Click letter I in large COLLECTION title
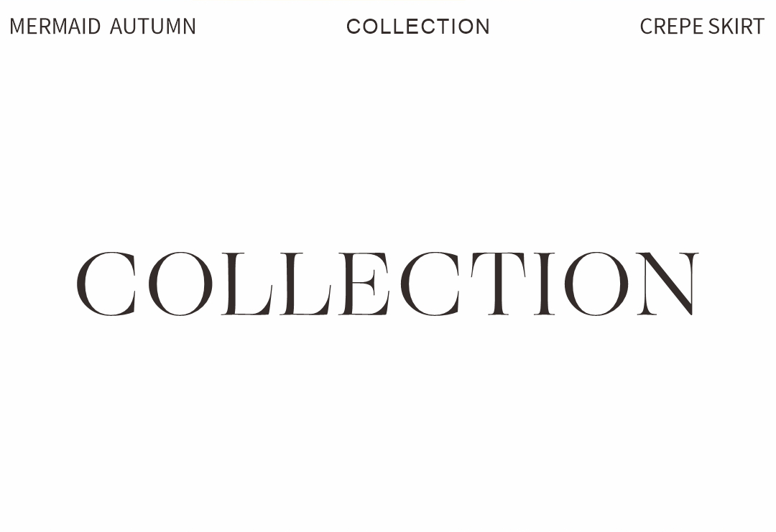This screenshot has width=776, height=532. click(x=545, y=284)
